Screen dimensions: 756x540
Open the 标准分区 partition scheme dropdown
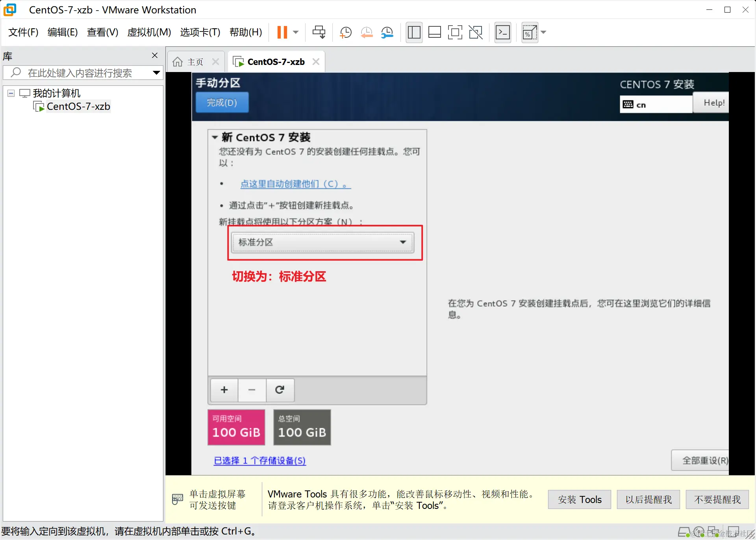point(322,242)
